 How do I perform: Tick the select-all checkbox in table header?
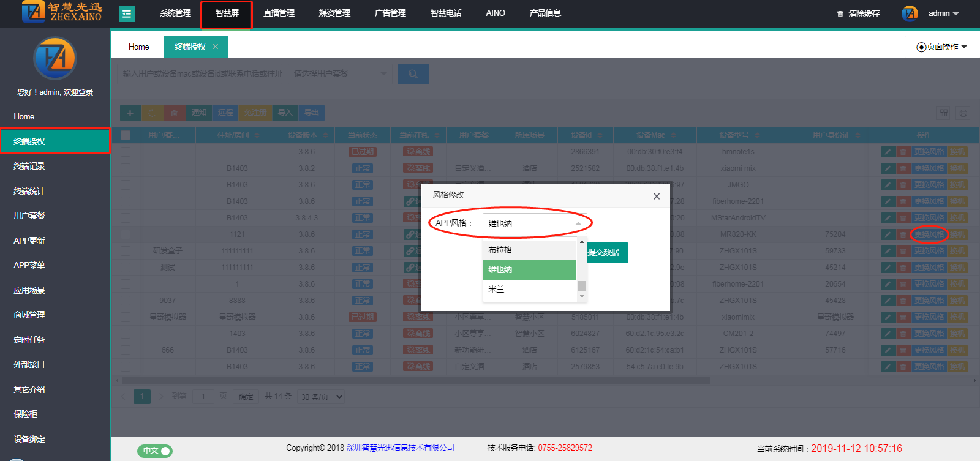[126, 135]
